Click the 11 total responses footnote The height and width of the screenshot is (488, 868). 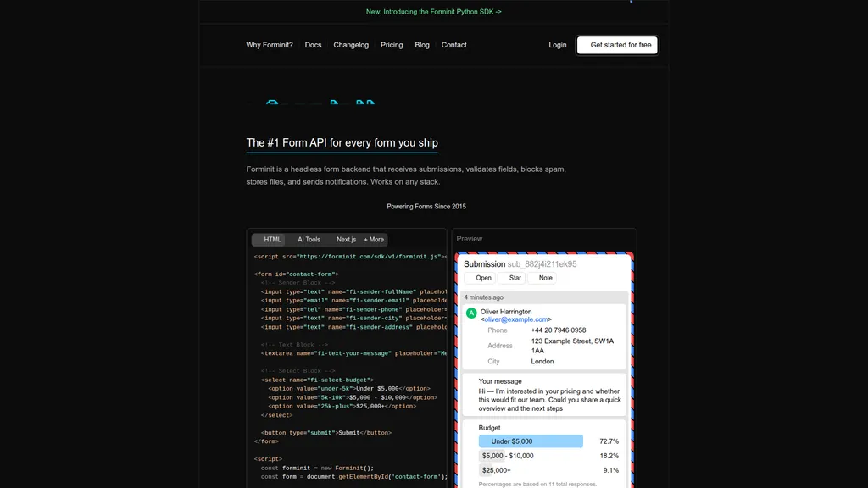coord(537,484)
